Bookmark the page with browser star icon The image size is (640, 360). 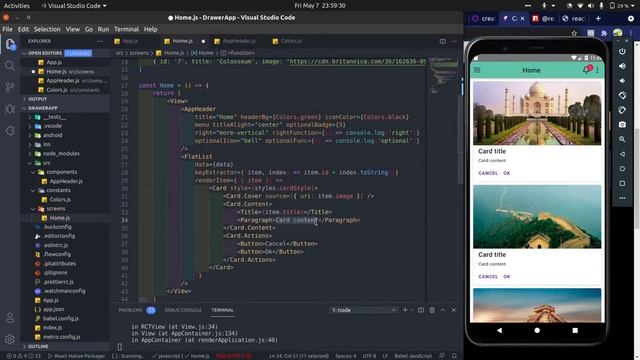[x=574, y=33]
